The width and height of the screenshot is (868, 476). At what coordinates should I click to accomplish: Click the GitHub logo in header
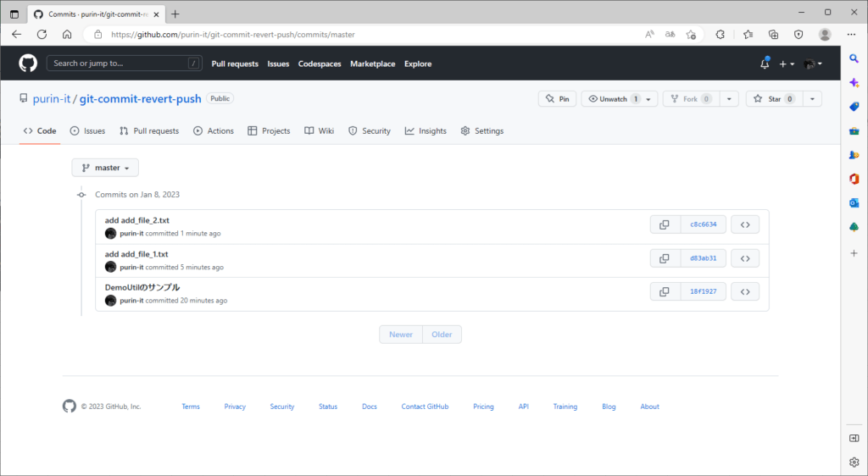point(28,64)
